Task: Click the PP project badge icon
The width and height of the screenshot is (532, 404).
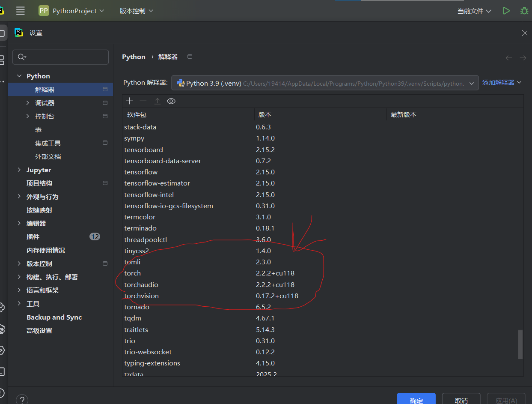Action: 44,11
